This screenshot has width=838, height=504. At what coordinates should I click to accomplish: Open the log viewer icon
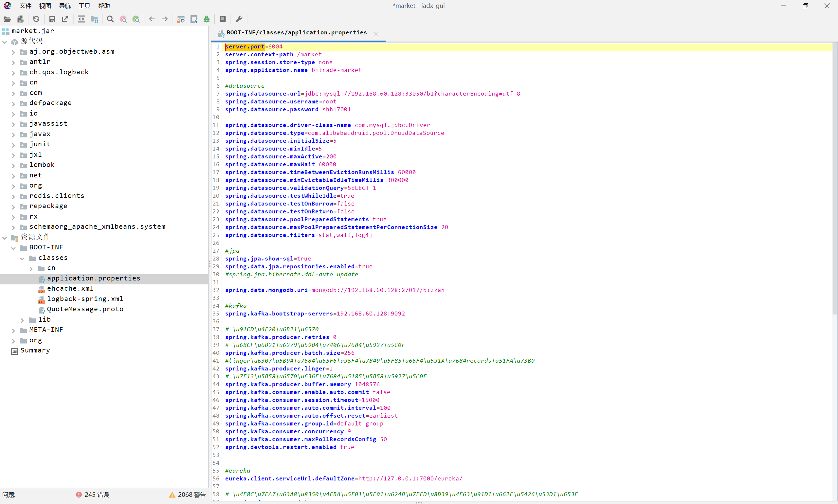click(223, 19)
